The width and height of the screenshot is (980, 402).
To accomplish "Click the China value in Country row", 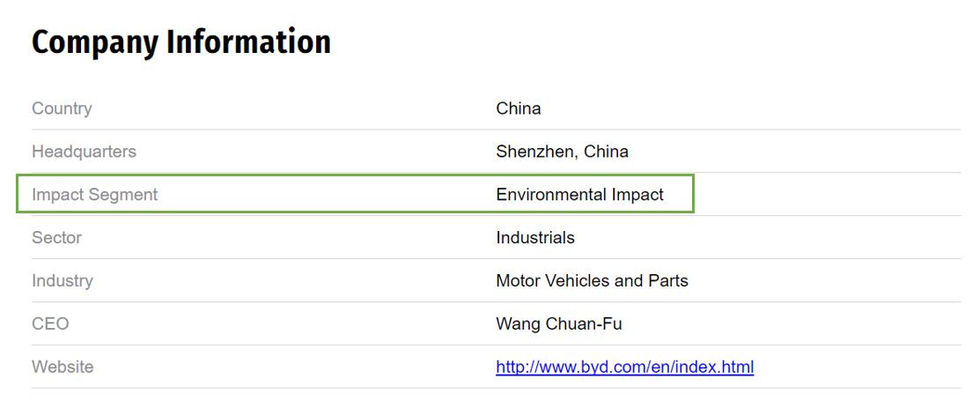I will [519, 108].
